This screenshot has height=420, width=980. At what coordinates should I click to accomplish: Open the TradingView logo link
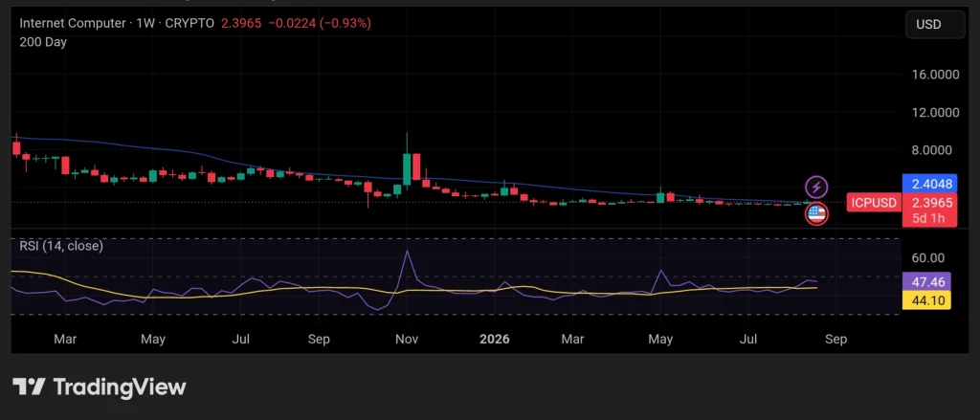[100, 387]
